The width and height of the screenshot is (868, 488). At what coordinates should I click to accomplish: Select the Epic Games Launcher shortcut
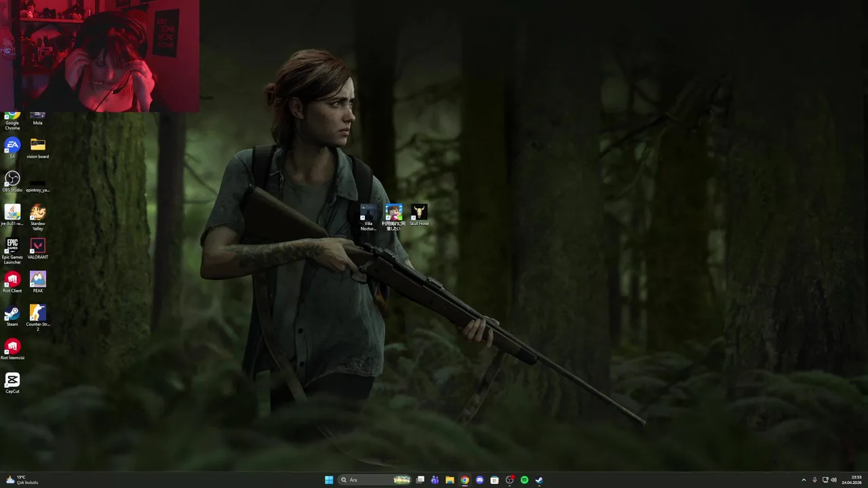coord(12,251)
